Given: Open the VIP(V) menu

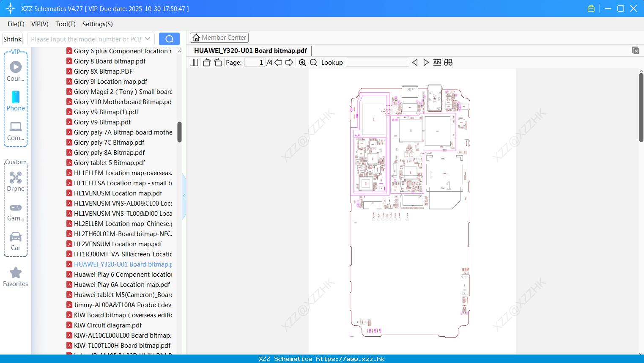Looking at the screenshot, I should (40, 24).
